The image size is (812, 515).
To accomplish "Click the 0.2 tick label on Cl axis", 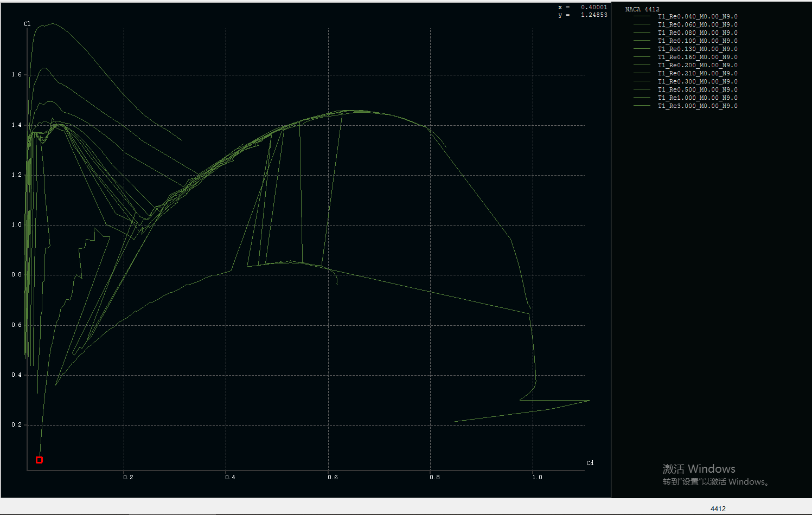I will 17,424.
